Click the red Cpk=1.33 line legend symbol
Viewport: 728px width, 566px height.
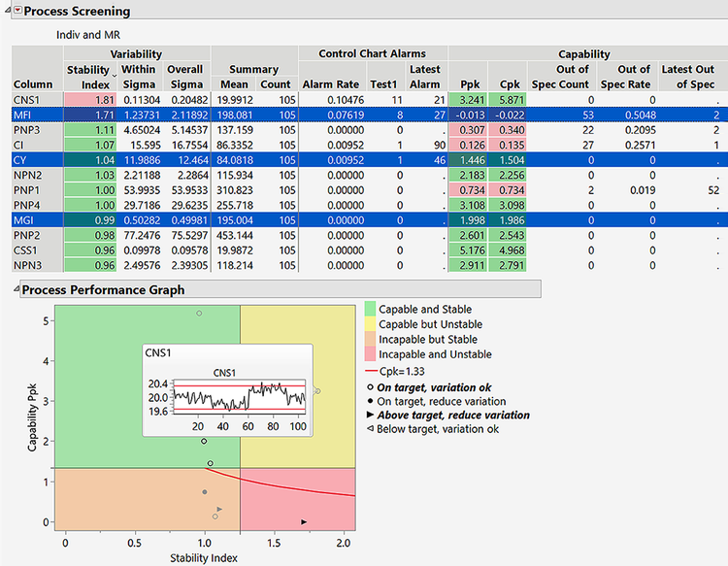370,371
